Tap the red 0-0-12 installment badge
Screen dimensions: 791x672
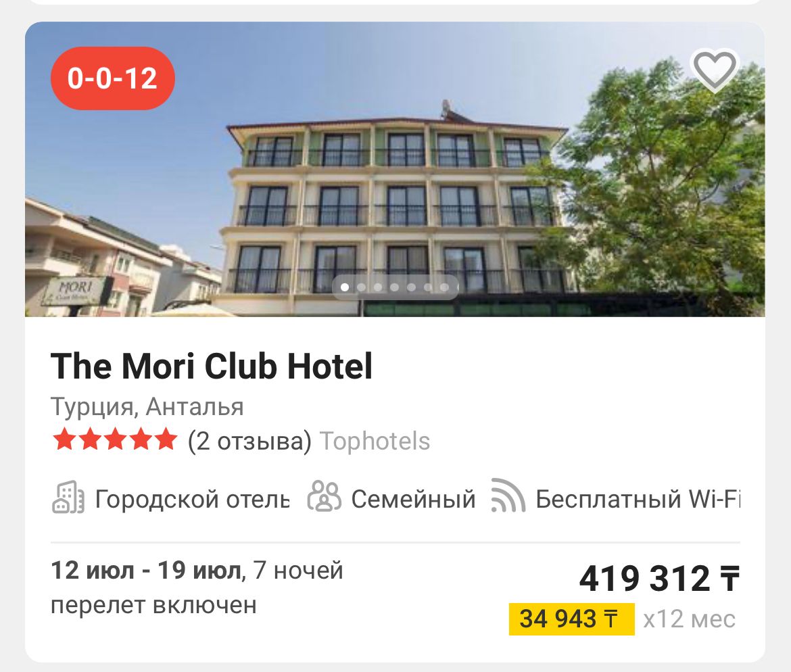[x=113, y=78]
